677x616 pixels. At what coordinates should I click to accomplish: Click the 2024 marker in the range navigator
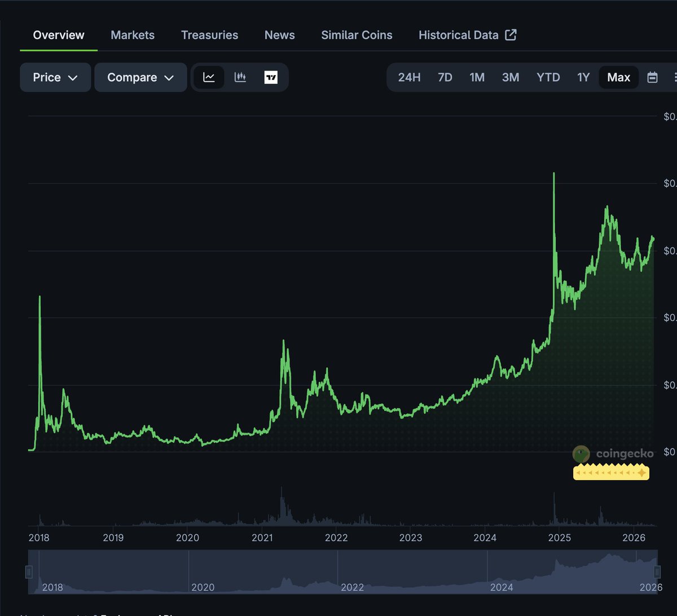coord(502,587)
